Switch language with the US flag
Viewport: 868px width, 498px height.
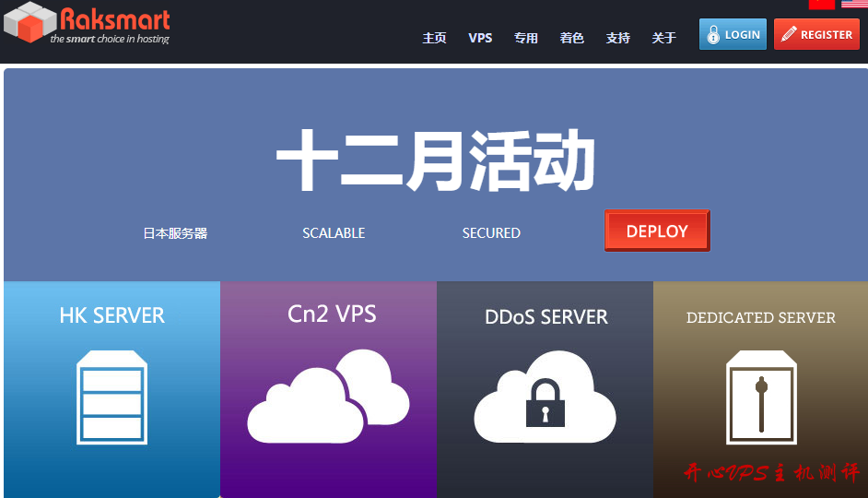854,4
